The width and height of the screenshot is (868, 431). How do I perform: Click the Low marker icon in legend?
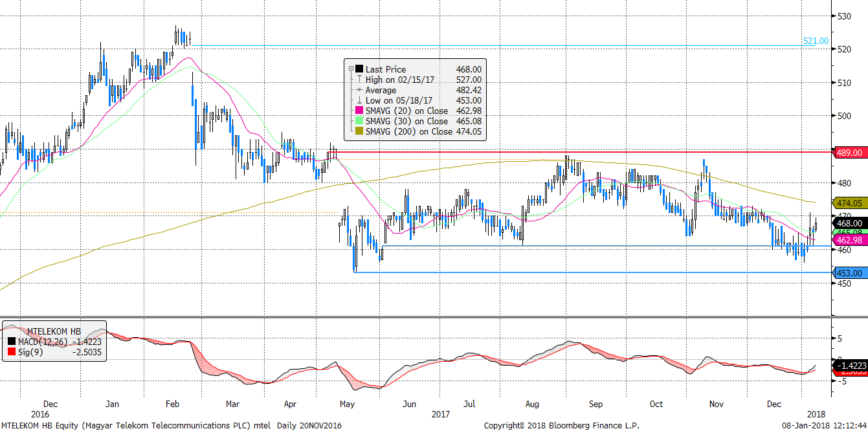point(359,100)
